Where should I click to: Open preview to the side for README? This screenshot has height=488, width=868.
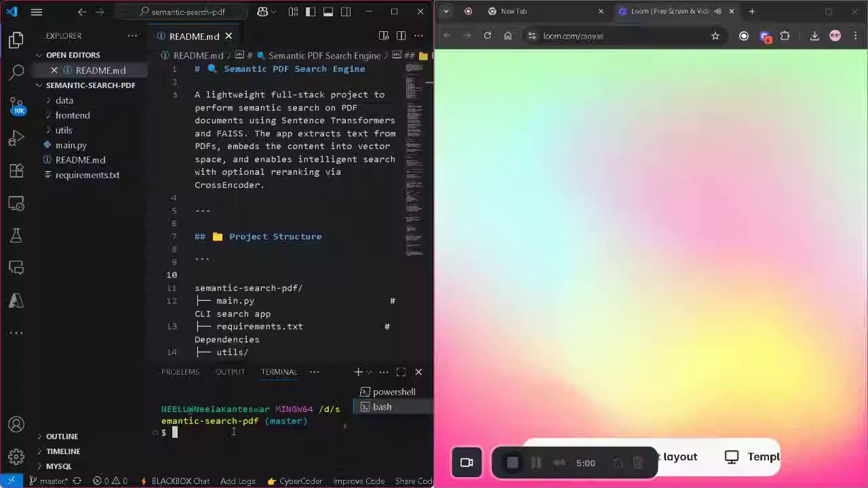(x=384, y=36)
